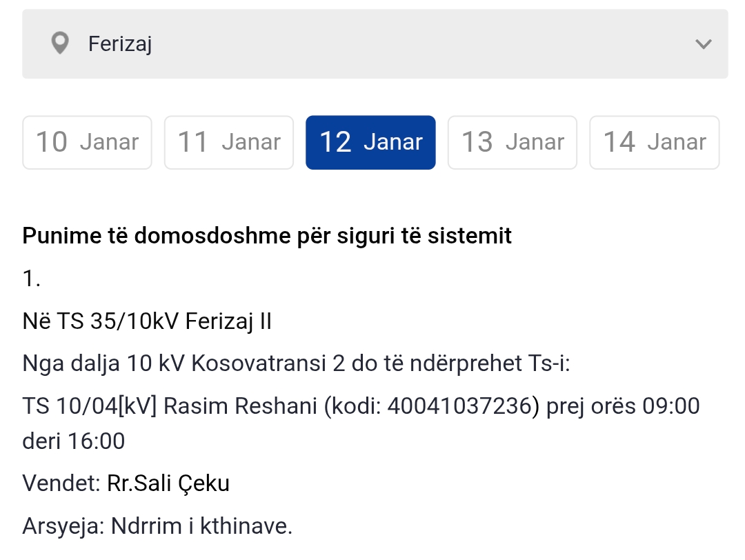The width and height of the screenshot is (745, 560).
Task: Select the highlighted 12 Janar tab
Action: (x=370, y=142)
